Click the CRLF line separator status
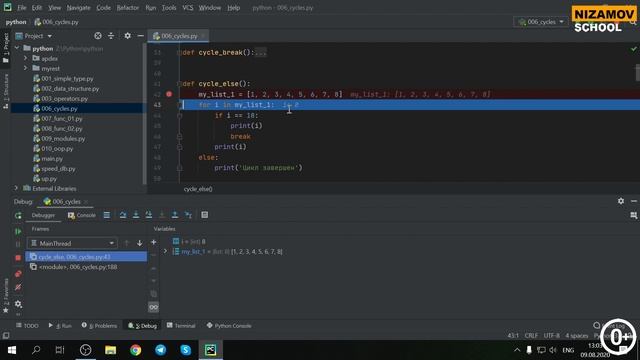Screen dimensions: 640x360 pyautogui.click(x=531, y=336)
